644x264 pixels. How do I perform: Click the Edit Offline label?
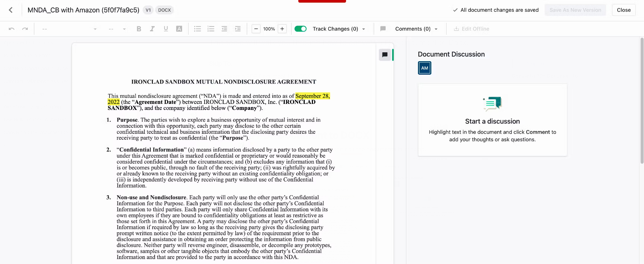pos(475,29)
